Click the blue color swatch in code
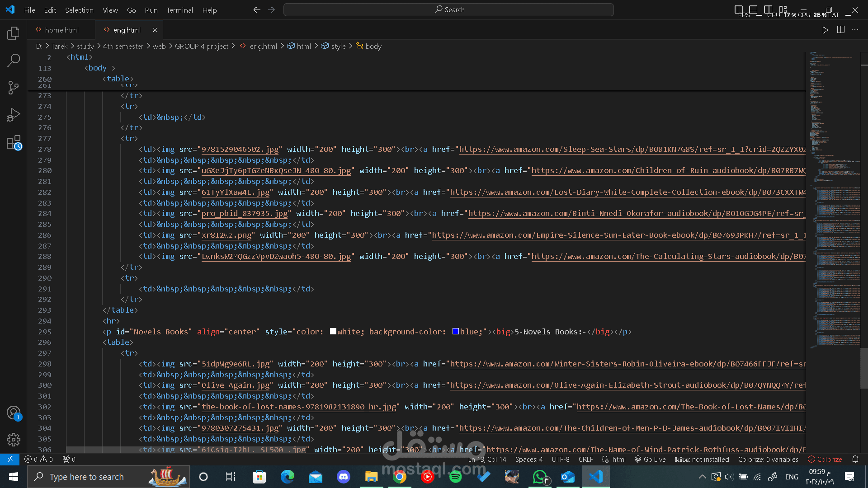The height and width of the screenshot is (488, 868). point(456,332)
